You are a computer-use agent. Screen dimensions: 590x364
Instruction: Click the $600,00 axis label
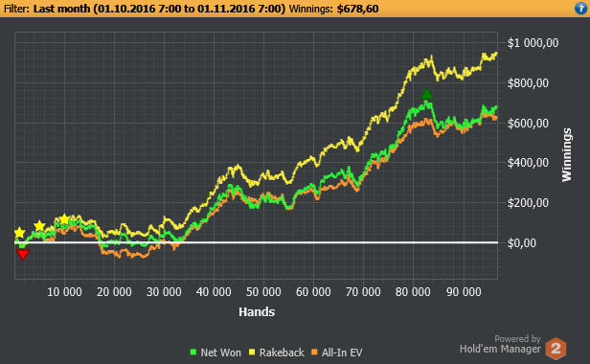(x=528, y=124)
